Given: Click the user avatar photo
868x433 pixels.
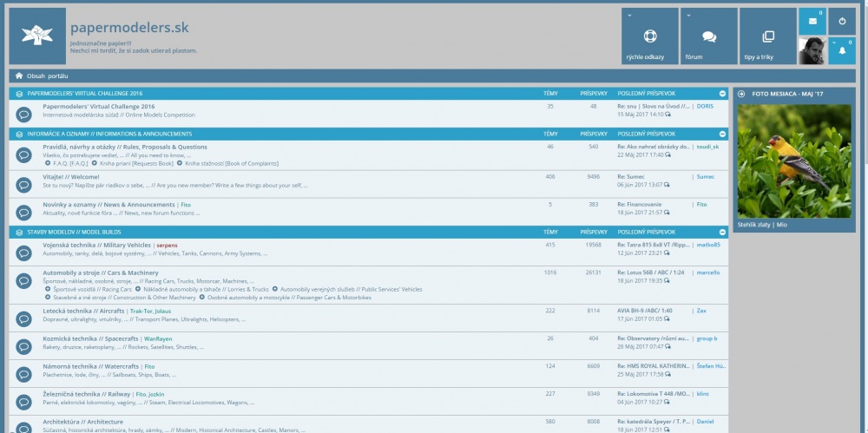Looking at the screenshot, I should 812,50.
